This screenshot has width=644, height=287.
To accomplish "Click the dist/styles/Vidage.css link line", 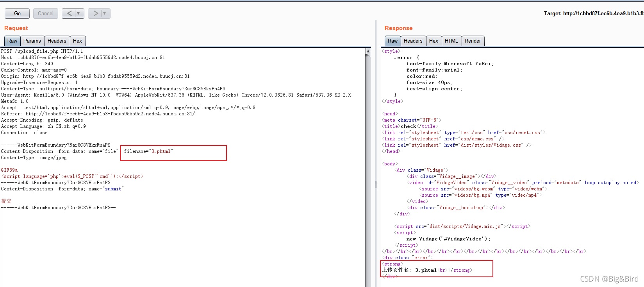I will click(x=457, y=145).
